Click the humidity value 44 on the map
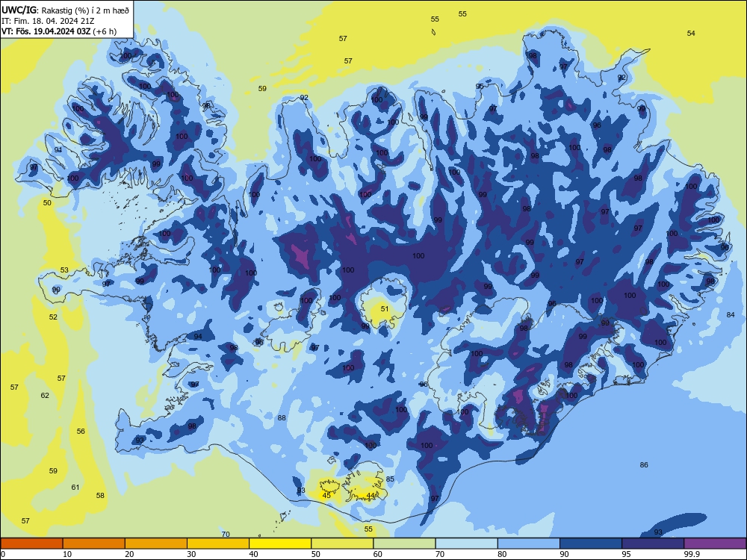 tap(371, 495)
